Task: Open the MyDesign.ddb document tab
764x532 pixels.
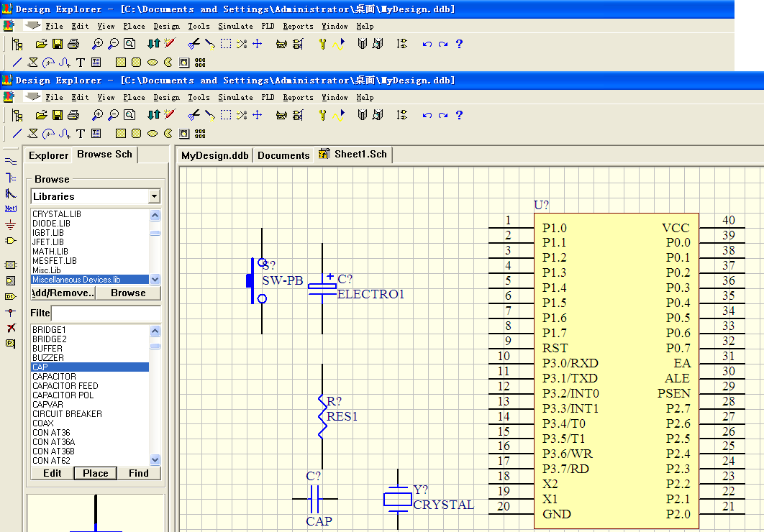Action: [214, 155]
